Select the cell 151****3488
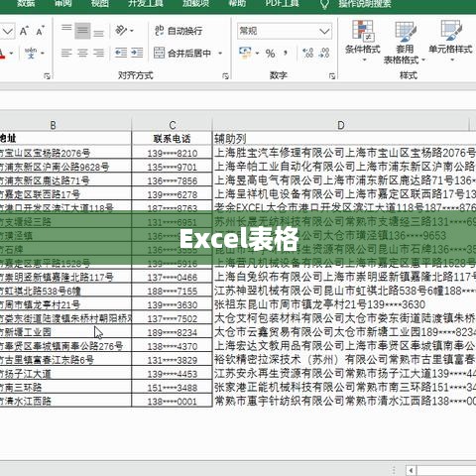The image size is (476, 476). tap(172, 388)
